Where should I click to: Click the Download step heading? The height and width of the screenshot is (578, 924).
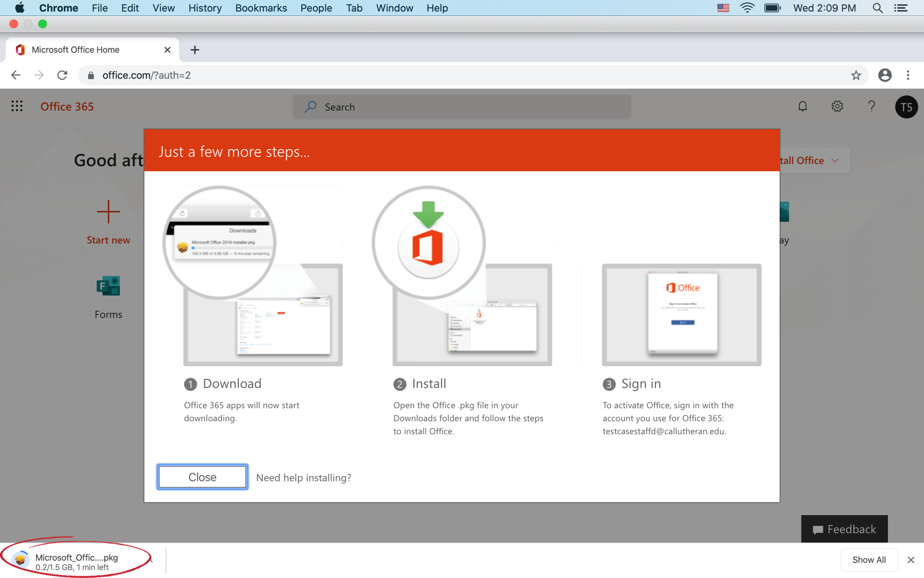pos(232,383)
